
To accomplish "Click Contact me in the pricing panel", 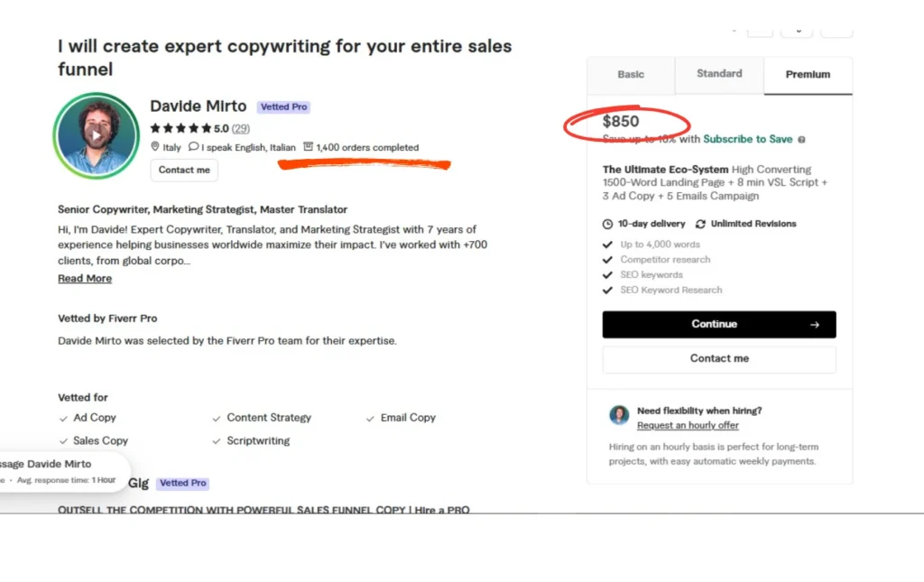I will point(719,359).
